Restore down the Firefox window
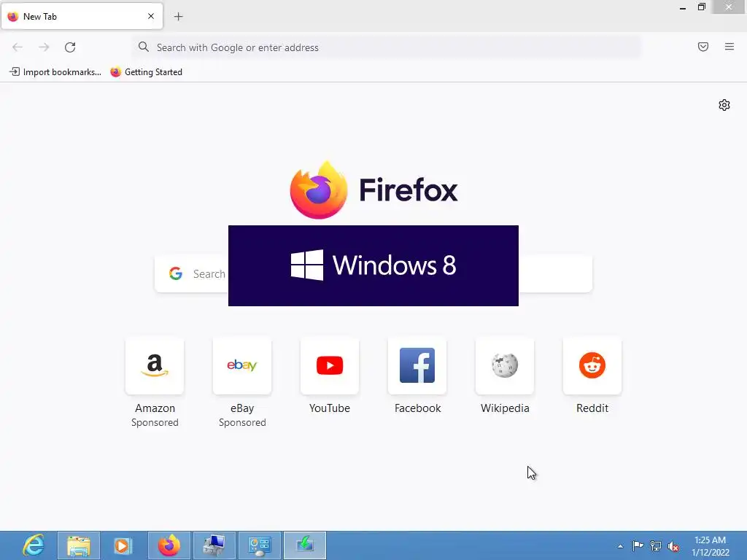The image size is (747, 560). tap(702, 7)
